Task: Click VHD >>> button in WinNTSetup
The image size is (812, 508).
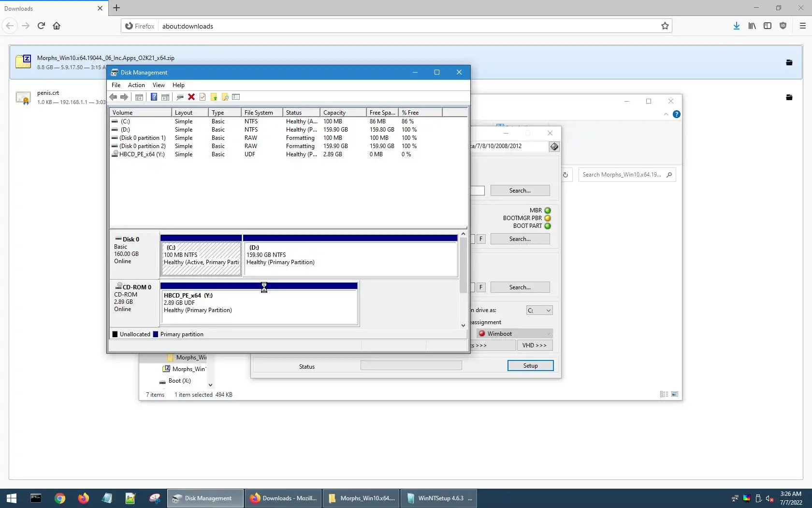Action: pyautogui.click(x=534, y=345)
